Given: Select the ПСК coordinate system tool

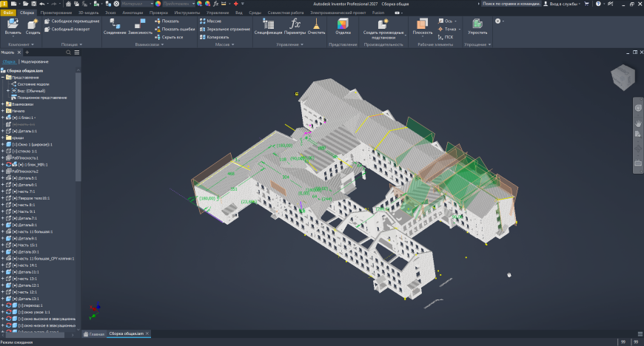Looking at the screenshot, I should click(446, 37).
